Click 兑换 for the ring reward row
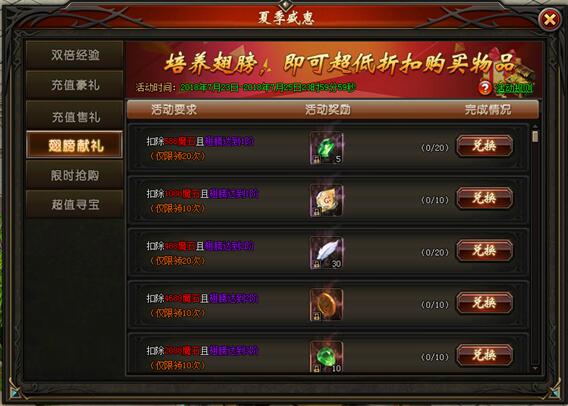The width and height of the screenshot is (568, 406). (485, 303)
